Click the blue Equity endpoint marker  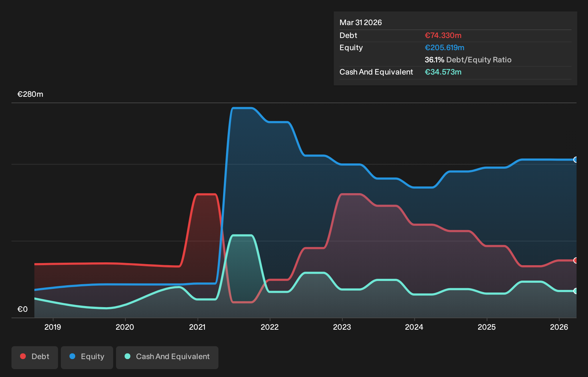(x=575, y=160)
